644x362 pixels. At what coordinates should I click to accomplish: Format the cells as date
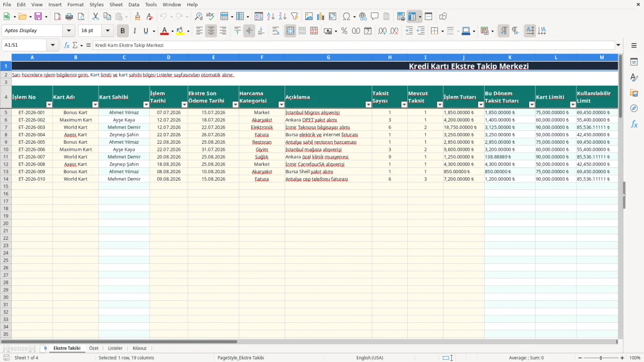pyautogui.click(x=368, y=31)
